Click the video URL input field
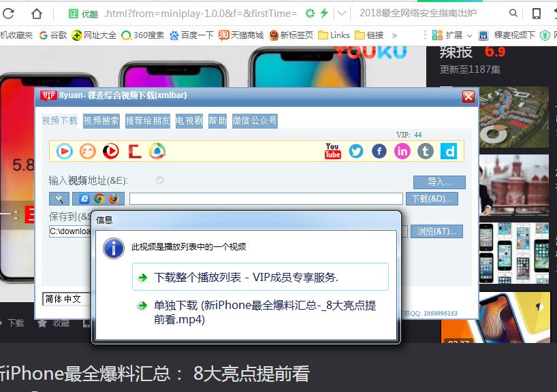 coord(266,199)
